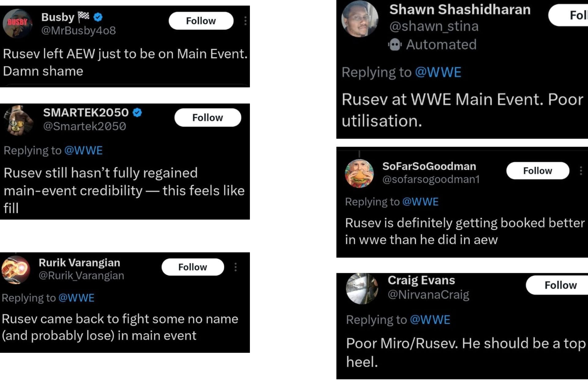Open more options on Rurik Varangian's tweet

(x=235, y=266)
